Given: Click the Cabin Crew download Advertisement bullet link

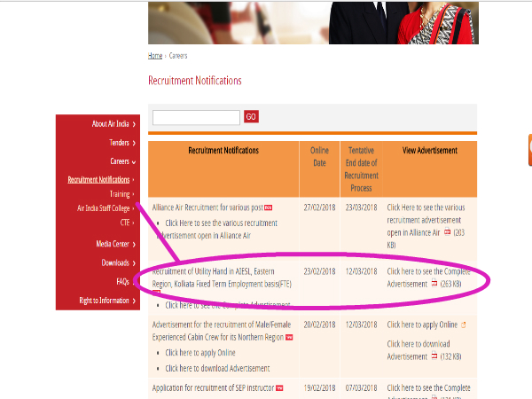Looking at the screenshot, I should click(x=217, y=369).
